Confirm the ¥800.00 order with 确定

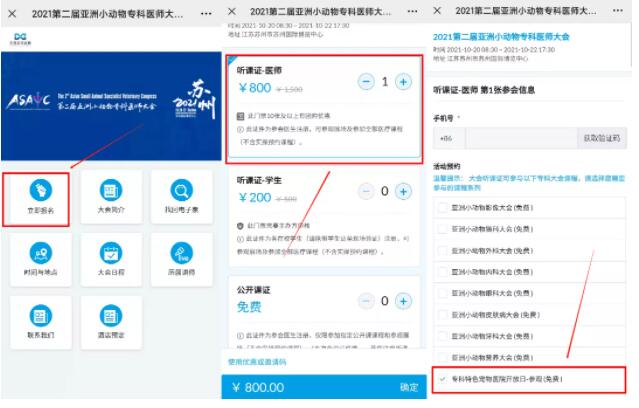[x=409, y=387]
